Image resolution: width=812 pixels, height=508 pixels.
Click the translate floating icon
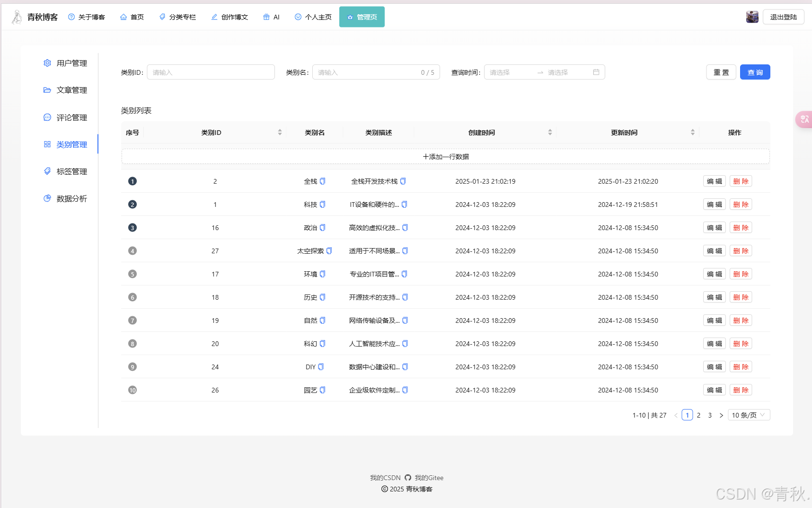[x=804, y=119]
